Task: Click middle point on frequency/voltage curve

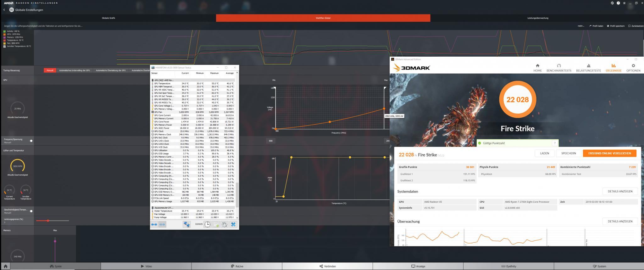Action: coord(330,122)
